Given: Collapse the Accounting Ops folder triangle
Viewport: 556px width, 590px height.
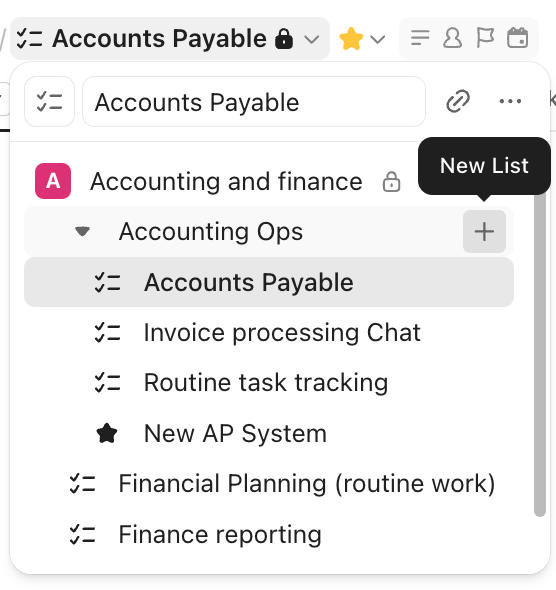Looking at the screenshot, I should [82, 231].
